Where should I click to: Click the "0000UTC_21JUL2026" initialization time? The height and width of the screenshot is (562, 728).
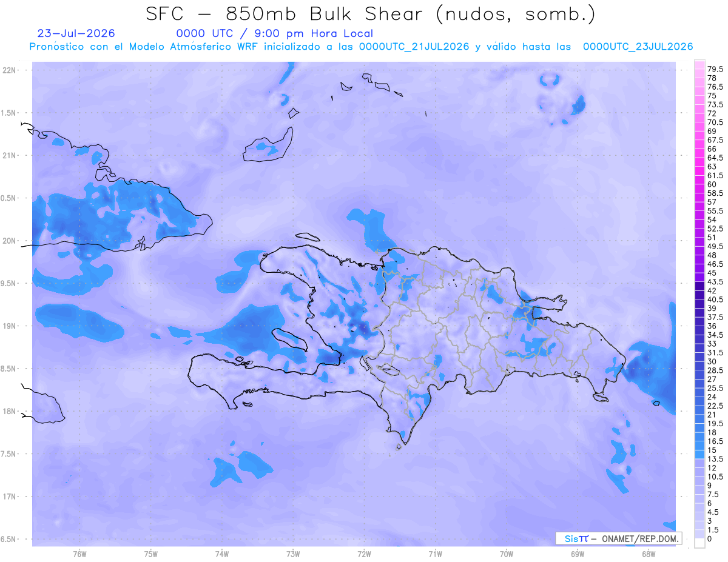click(414, 47)
